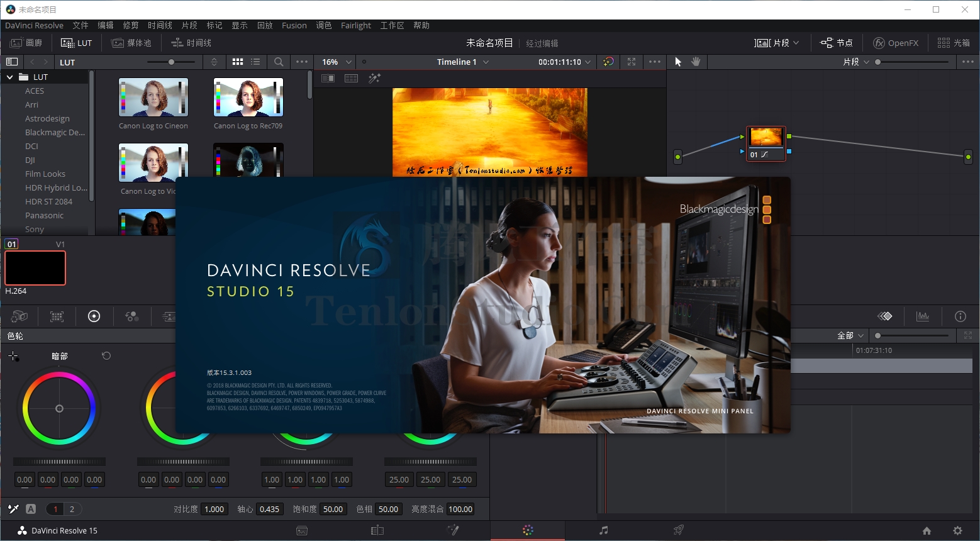980x541 pixels.
Task: Toggle the bypass color grades icon
Action: click(608, 62)
